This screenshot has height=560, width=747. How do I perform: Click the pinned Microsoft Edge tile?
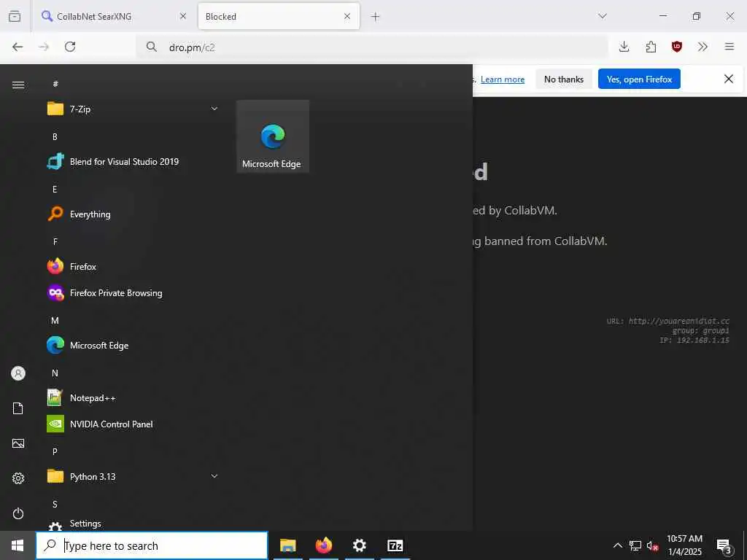pos(273,136)
